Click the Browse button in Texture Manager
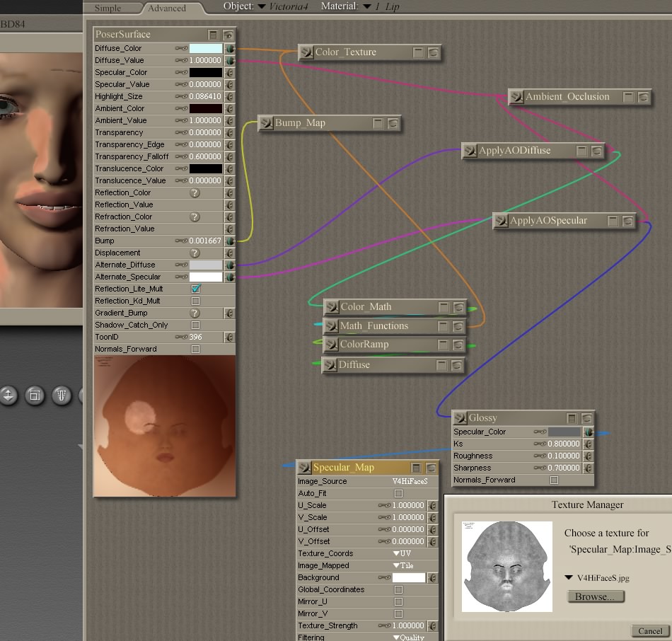The image size is (672, 641). tap(595, 596)
